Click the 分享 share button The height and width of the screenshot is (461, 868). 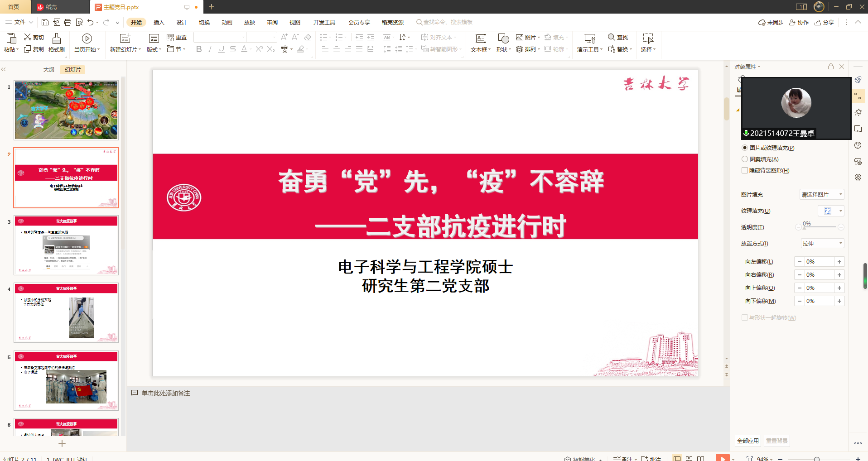[x=824, y=22]
